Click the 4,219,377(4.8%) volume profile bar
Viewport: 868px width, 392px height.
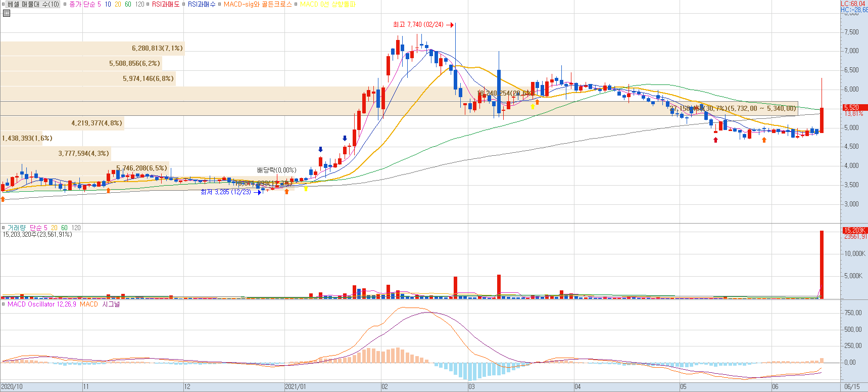[x=62, y=123]
